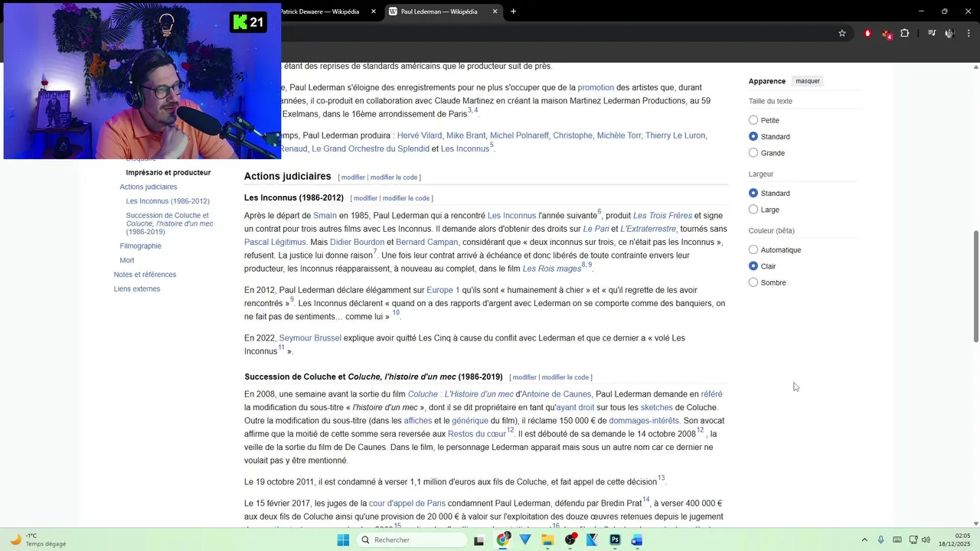The height and width of the screenshot is (551, 980).
Task: Open the Les Rois mages film link
Action: pos(551,269)
